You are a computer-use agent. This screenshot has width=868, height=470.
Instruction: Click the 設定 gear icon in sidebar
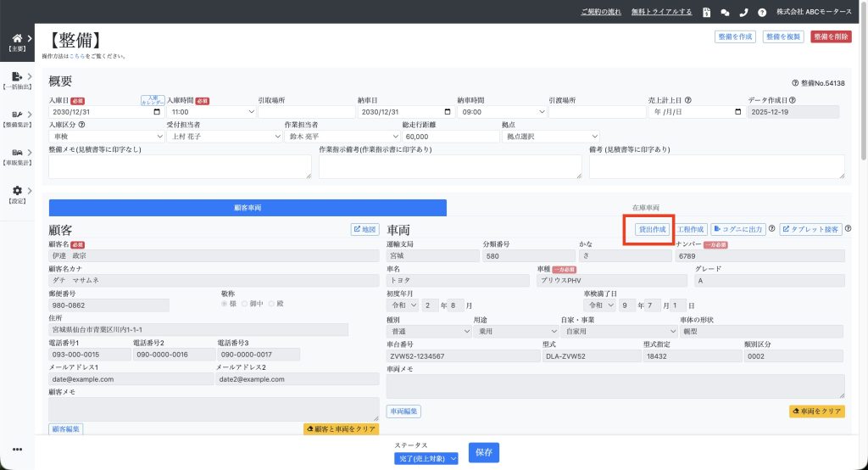click(17, 191)
